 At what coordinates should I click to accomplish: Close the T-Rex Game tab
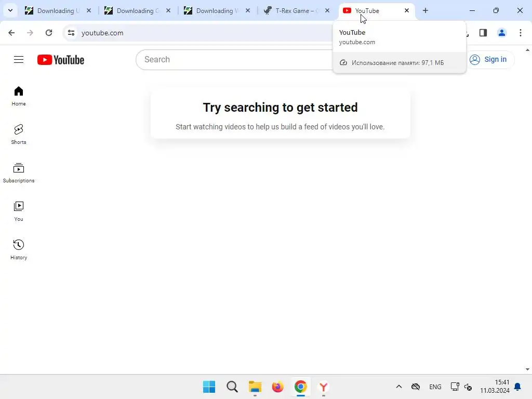tap(327, 10)
